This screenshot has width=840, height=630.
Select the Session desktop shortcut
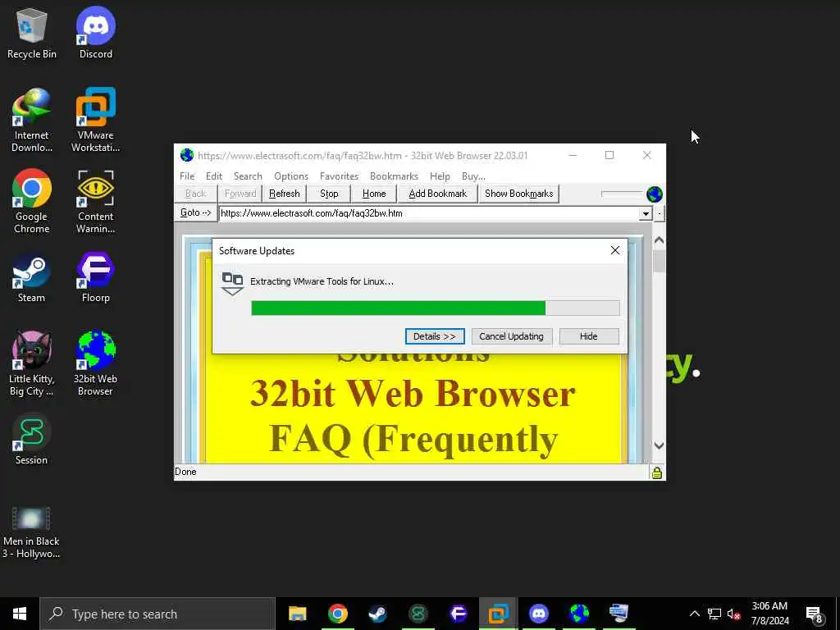click(x=32, y=440)
